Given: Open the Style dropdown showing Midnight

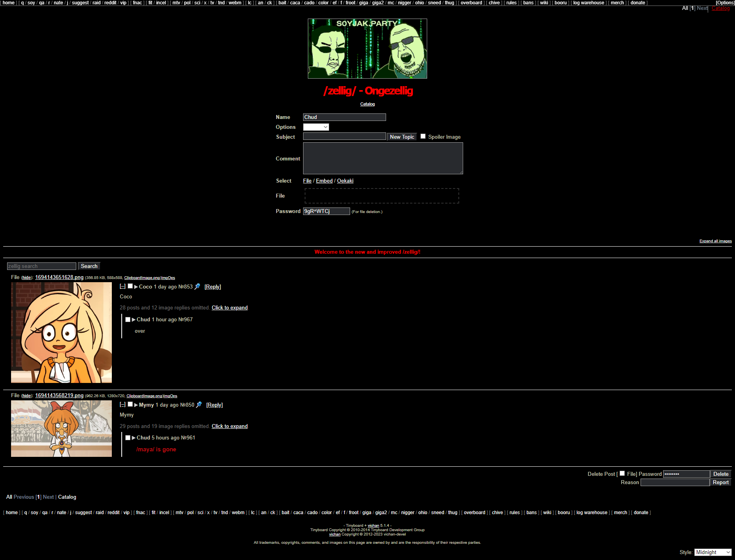Looking at the screenshot, I should pyautogui.click(x=713, y=552).
